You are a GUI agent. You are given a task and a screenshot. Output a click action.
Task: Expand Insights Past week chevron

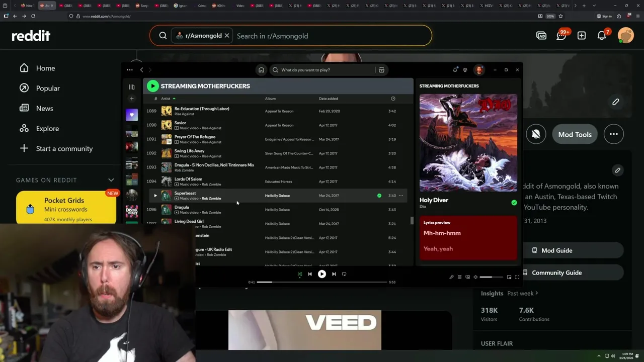(x=536, y=293)
